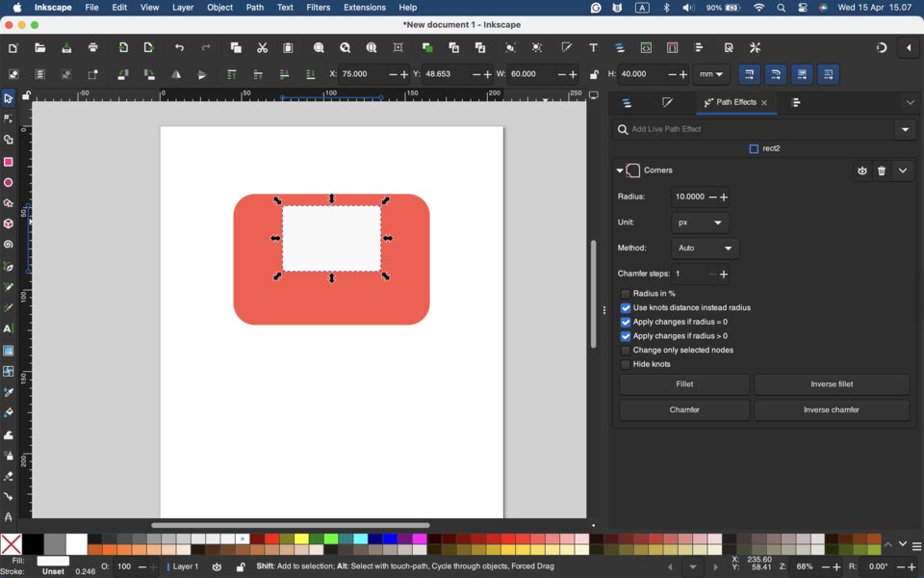Uncheck Use knots distance instead radius

tap(626, 308)
